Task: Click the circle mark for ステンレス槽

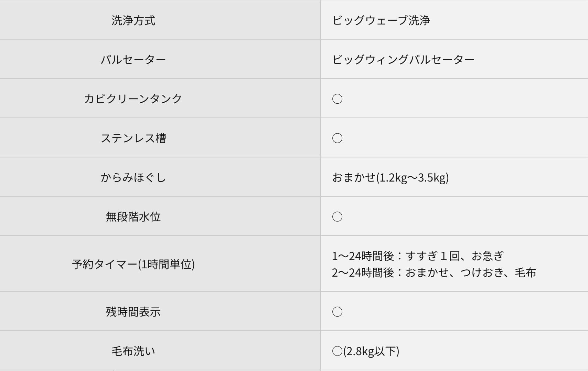Action: pyautogui.click(x=337, y=138)
